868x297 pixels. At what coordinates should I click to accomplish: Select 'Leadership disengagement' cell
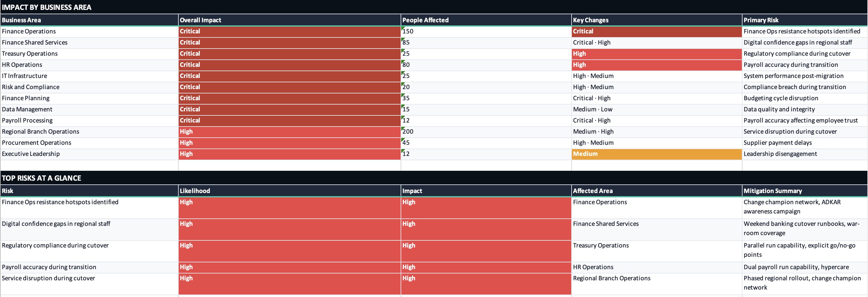click(805, 154)
